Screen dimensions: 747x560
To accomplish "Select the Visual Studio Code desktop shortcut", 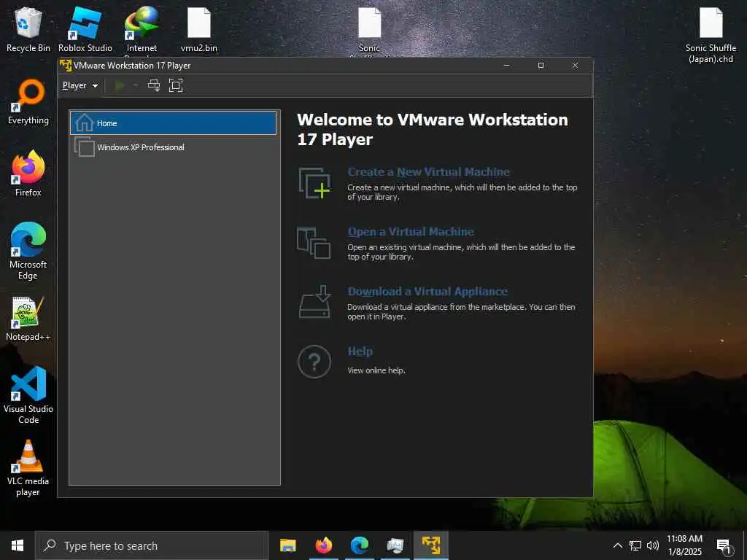I will pos(28,395).
